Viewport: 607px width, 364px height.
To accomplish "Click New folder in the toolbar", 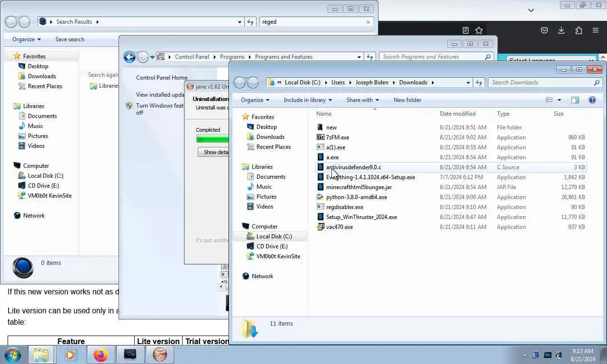I will coord(407,100).
